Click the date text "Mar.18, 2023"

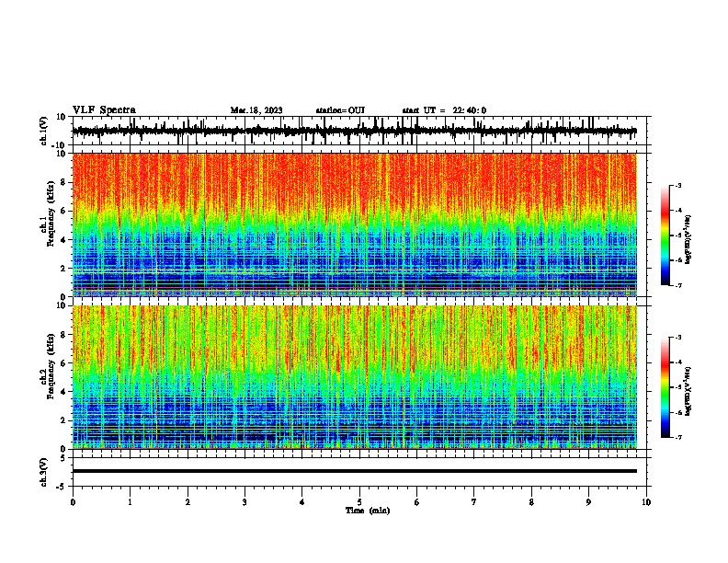[x=256, y=110]
